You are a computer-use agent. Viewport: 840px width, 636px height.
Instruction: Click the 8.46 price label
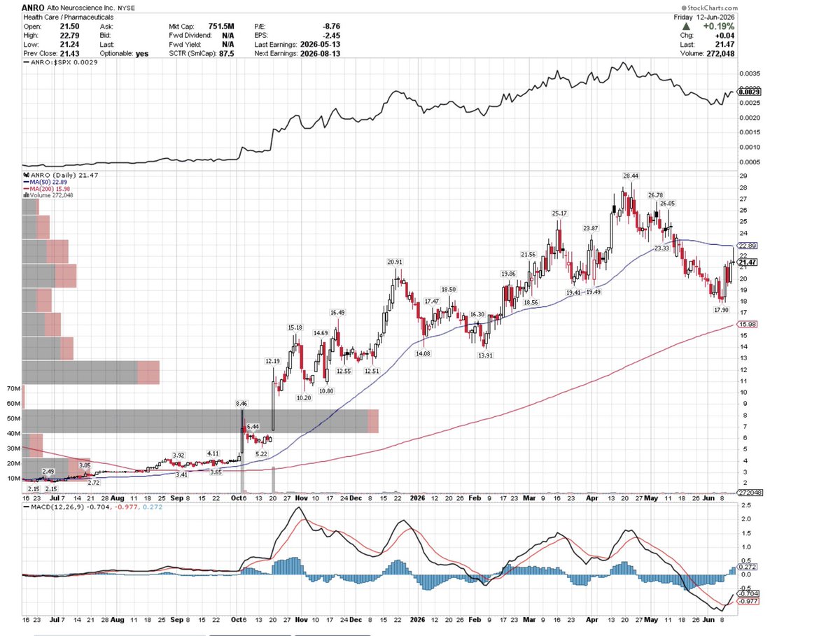tap(241, 404)
